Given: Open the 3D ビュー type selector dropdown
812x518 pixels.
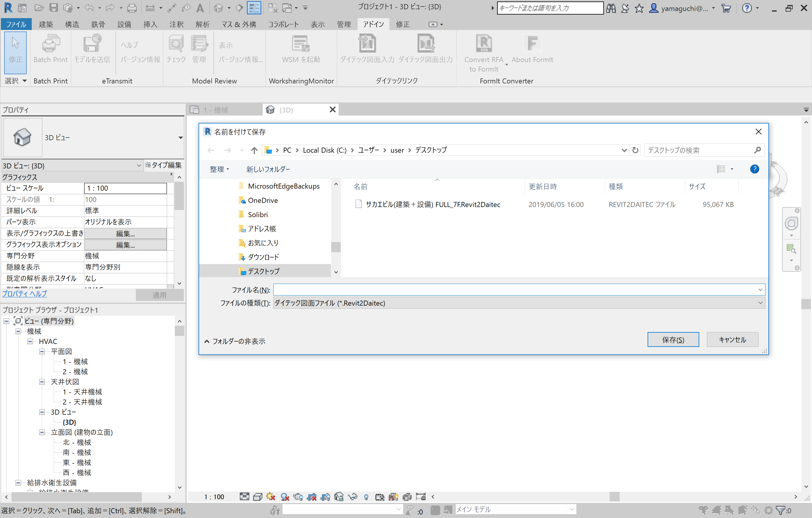Looking at the screenshot, I should tap(180, 138).
